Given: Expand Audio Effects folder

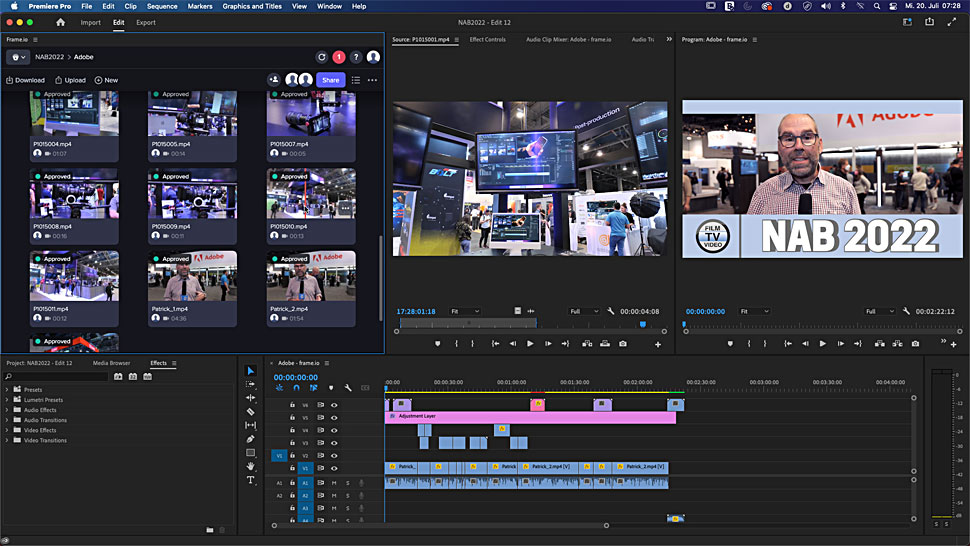Looking at the screenshot, I should click(7, 410).
